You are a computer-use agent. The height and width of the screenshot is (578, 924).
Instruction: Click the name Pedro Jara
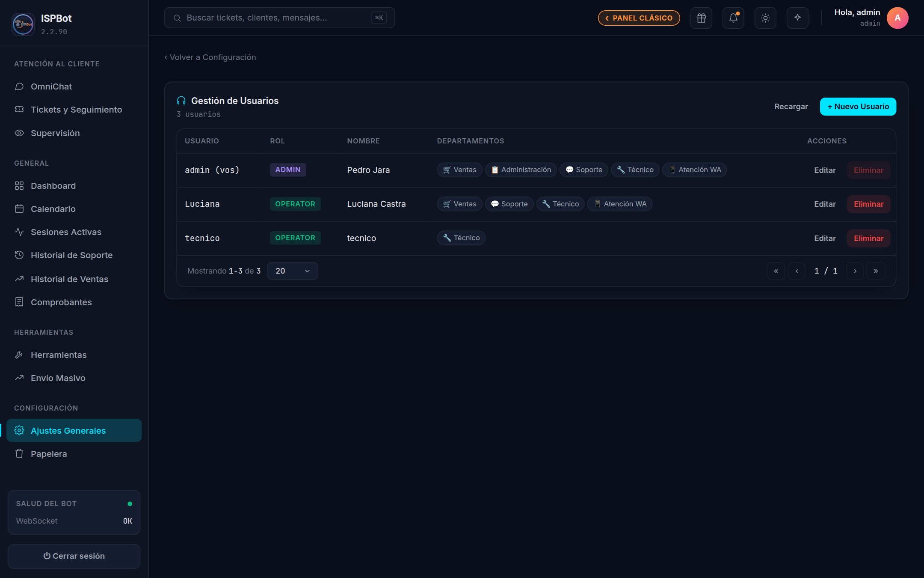pos(368,170)
